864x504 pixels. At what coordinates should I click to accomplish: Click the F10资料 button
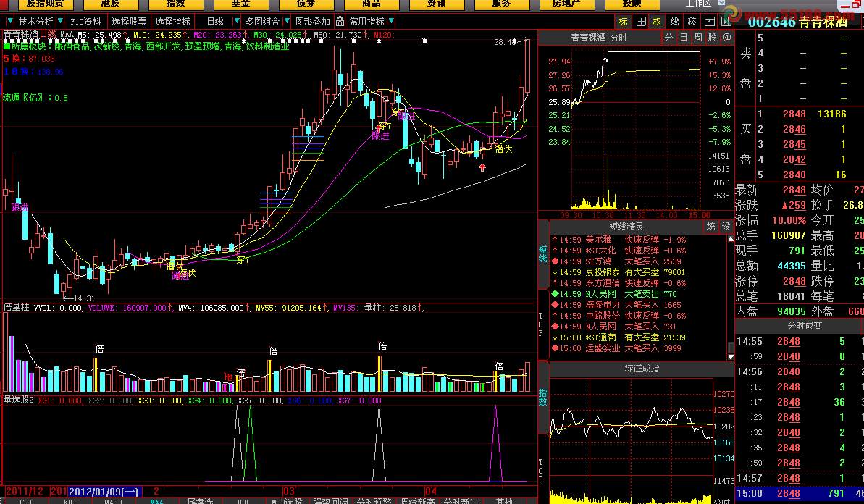click(x=86, y=22)
